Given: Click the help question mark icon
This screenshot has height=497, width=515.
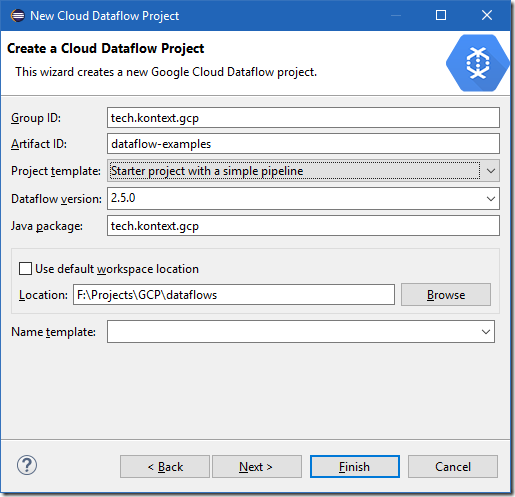Looking at the screenshot, I should 27,465.
